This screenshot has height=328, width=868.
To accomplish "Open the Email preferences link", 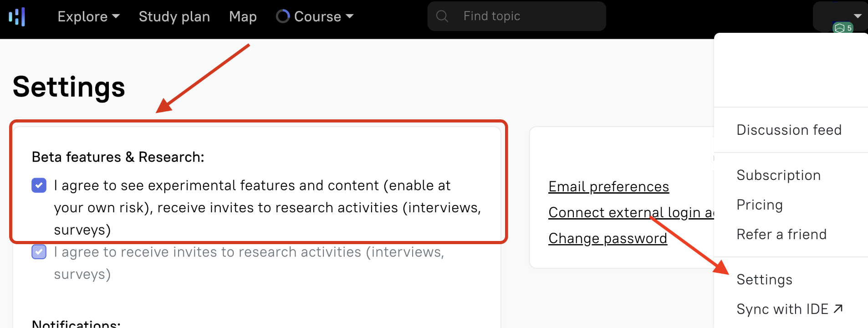I will 608,186.
